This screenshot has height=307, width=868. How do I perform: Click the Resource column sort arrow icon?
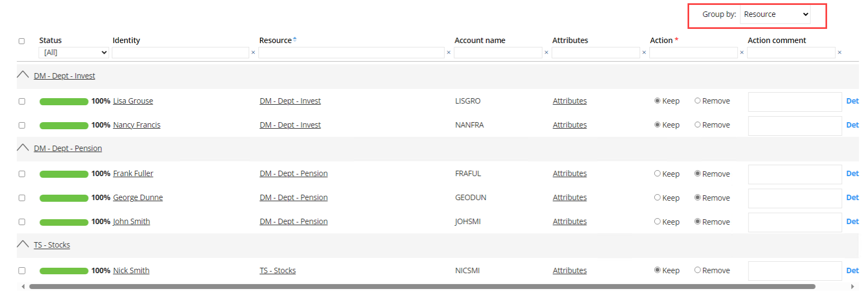click(x=295, y=39)
